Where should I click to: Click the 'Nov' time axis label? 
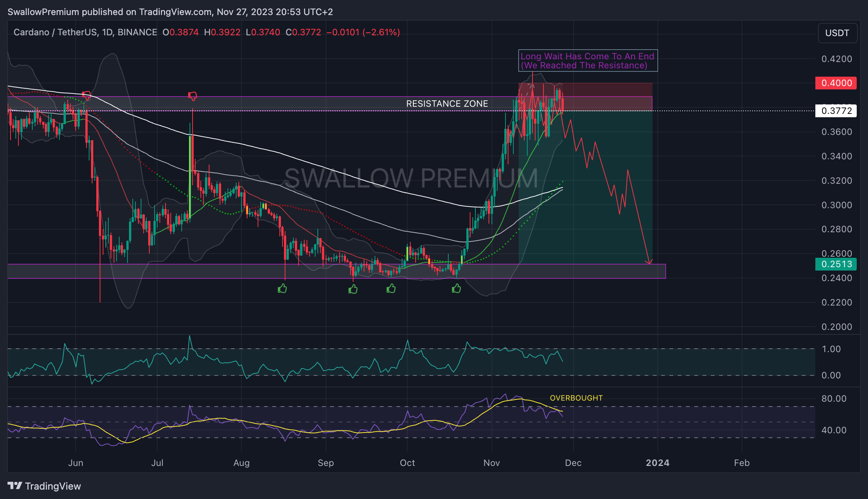[492, 463]
